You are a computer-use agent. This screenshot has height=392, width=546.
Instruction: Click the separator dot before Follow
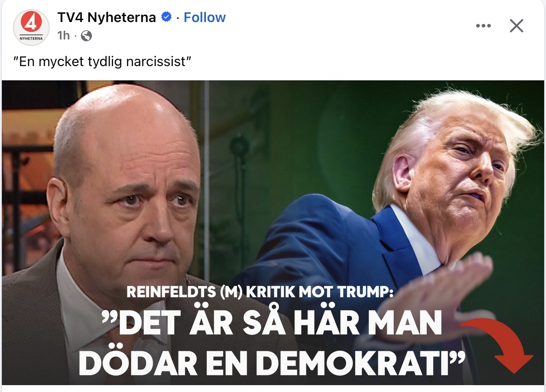point(177,18)
